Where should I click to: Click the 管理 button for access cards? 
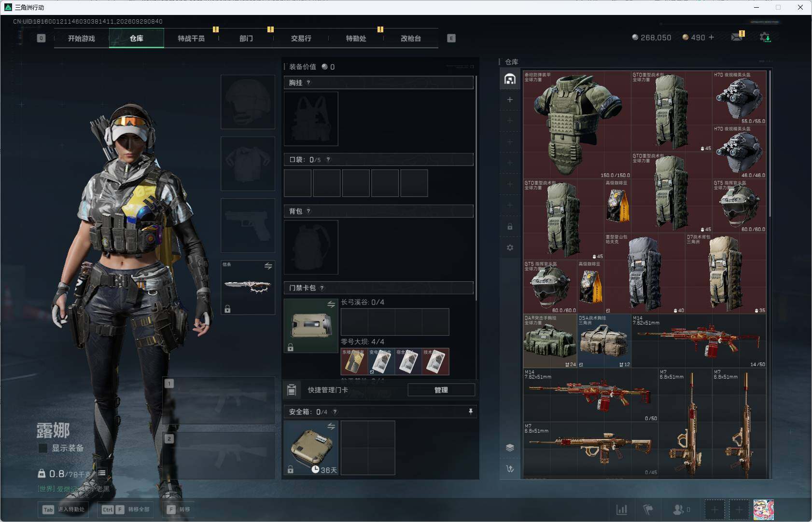[441, 390]
